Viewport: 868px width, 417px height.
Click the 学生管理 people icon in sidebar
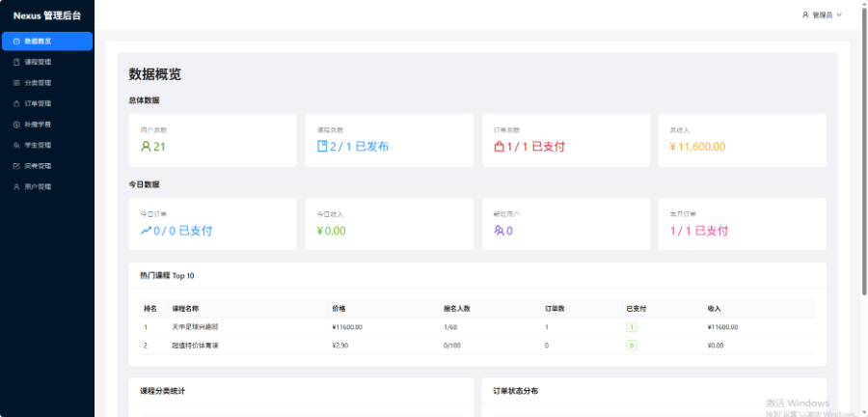coord(16,145)
